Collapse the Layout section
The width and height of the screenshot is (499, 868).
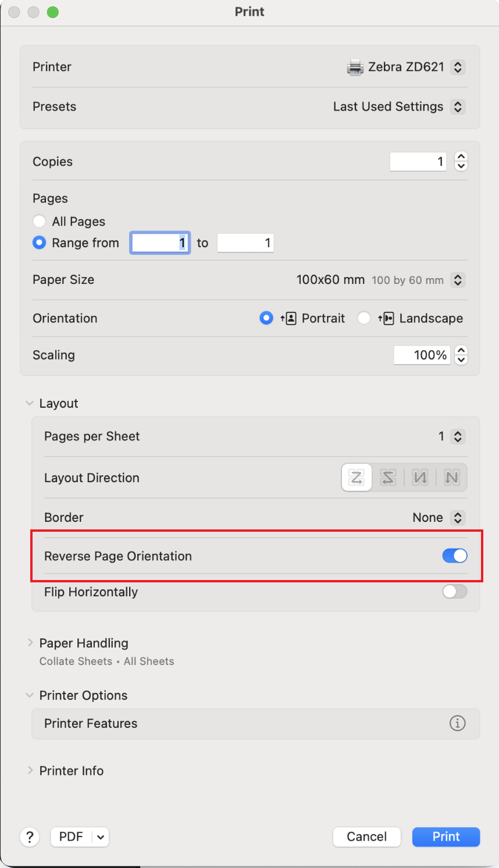click(30, 403)
